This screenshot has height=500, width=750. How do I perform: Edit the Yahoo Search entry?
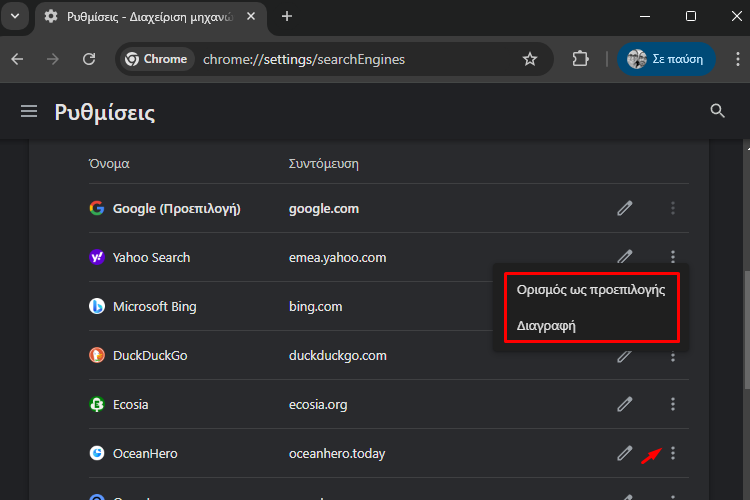coord(624,256)
